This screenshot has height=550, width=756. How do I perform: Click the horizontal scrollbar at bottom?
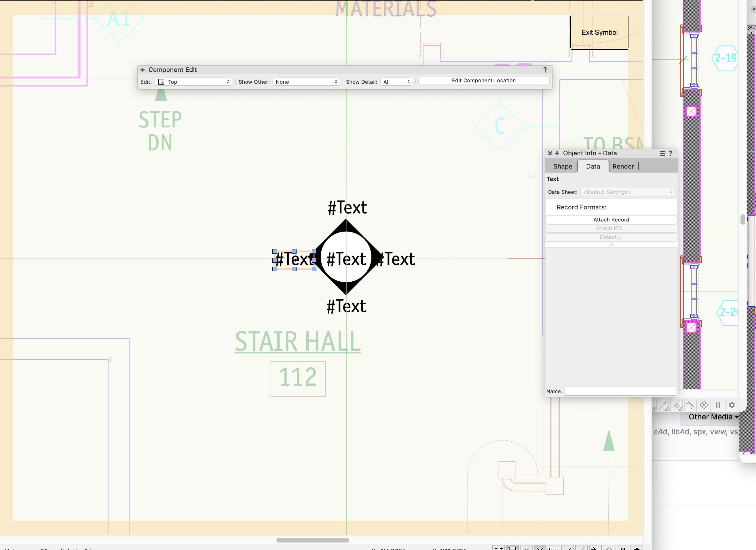coord(312,540)
